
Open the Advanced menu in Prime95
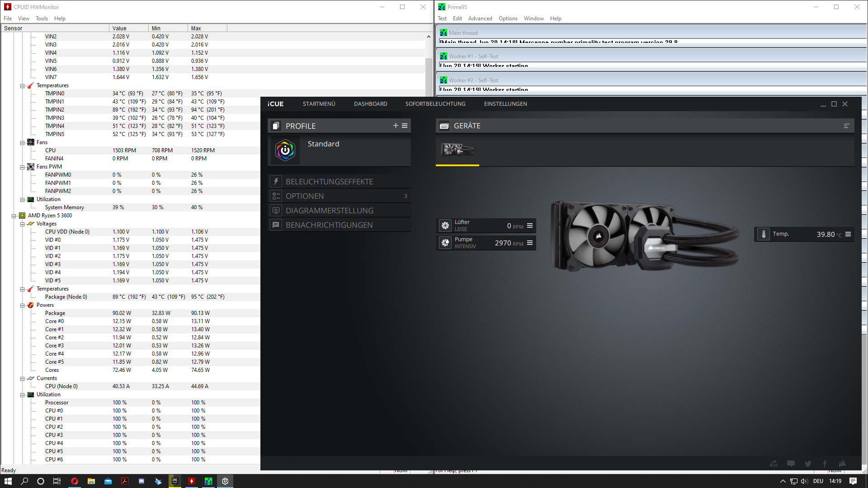tap(480, 19)
